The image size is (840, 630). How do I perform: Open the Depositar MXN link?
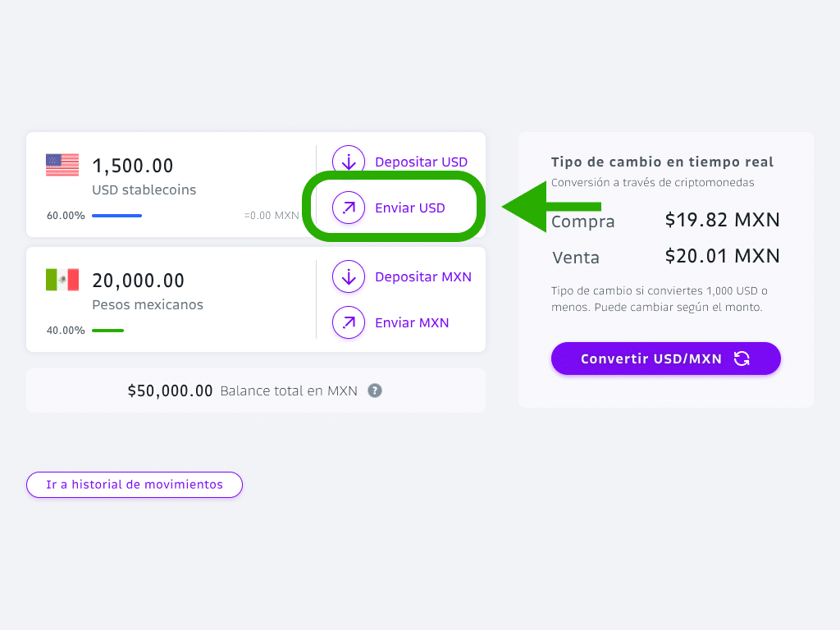pyautogui.click(x=423, y=277)
